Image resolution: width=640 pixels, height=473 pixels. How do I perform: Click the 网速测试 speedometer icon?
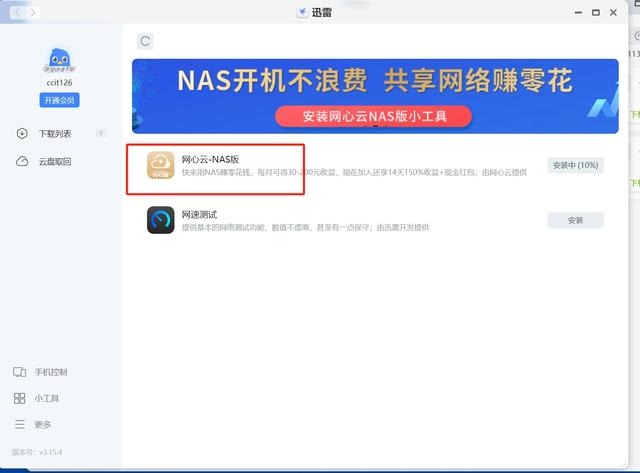click(x=161, y=220)
